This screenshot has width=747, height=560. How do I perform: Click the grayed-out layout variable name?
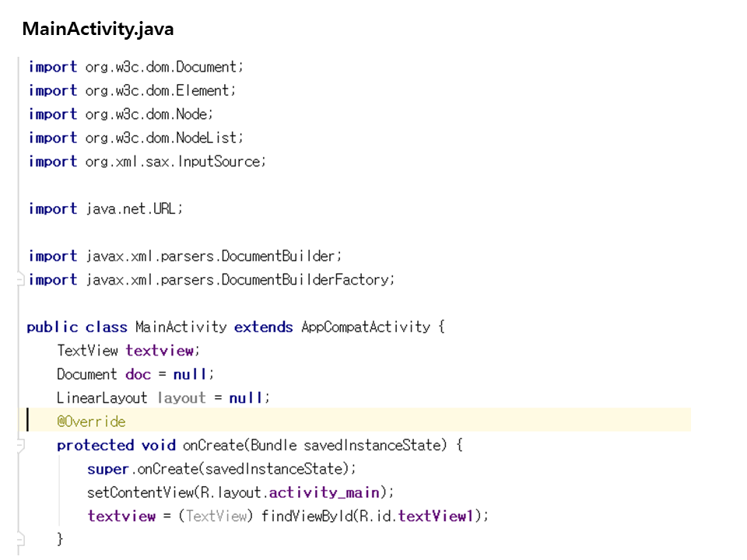(181, 398)
